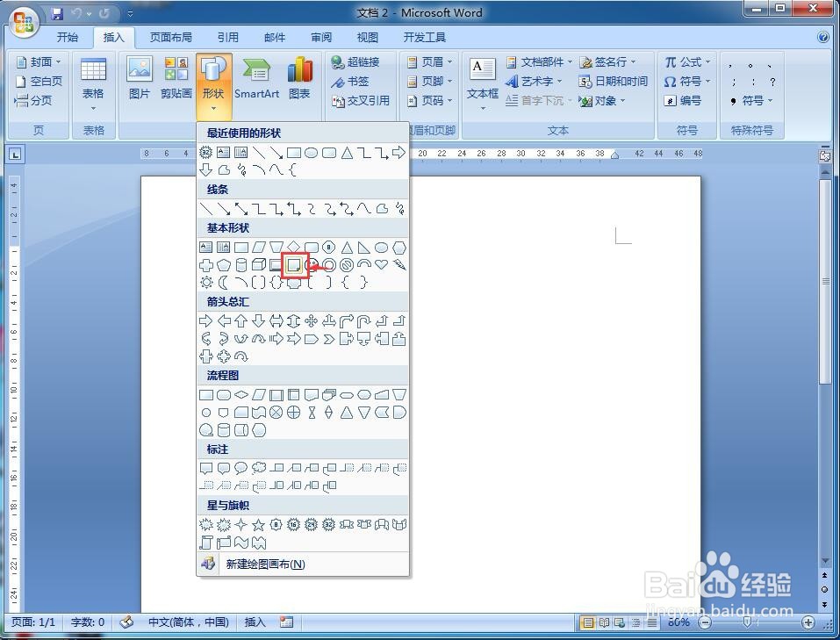Open the 引用 references tab
Image resolution: width=840 pixels, height=640 pixels.
(x=227, y=37)
